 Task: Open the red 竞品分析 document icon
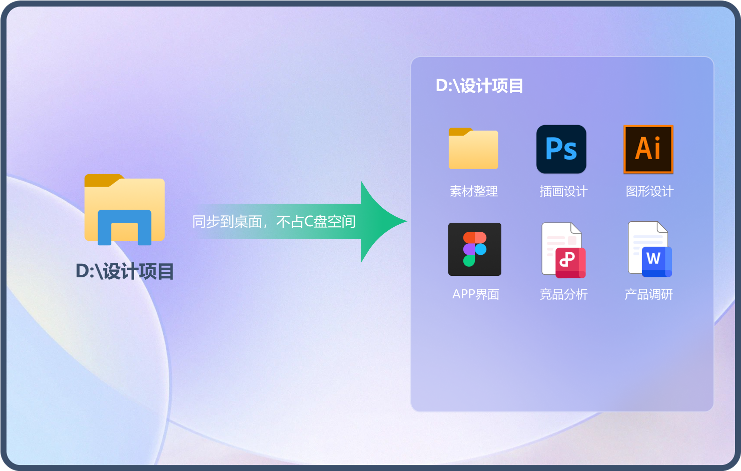pos(562,249)
